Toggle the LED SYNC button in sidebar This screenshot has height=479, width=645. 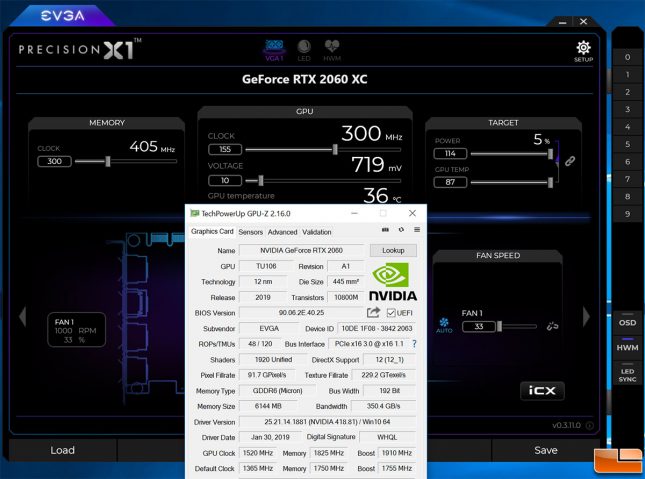(x=627, y=375)
